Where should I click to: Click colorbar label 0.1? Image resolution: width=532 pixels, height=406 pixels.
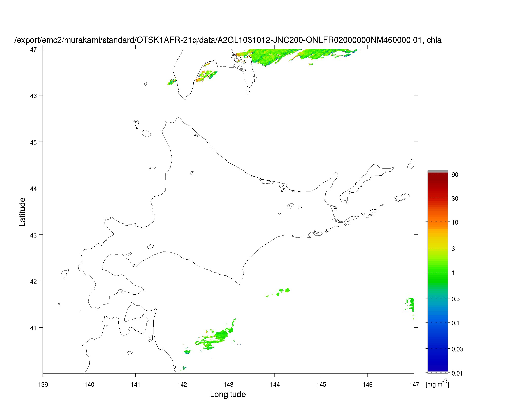pyautogui.click(x=455, y=323)
